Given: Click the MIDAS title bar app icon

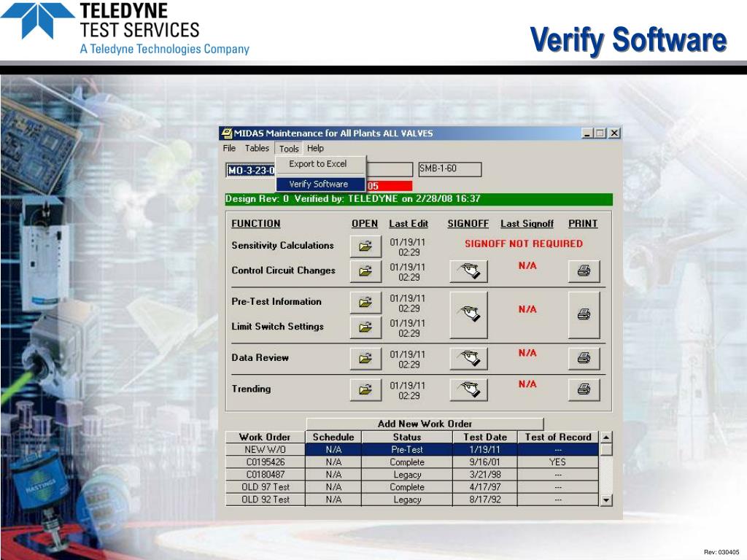Looking at the screenshot, I should (228, 133).
